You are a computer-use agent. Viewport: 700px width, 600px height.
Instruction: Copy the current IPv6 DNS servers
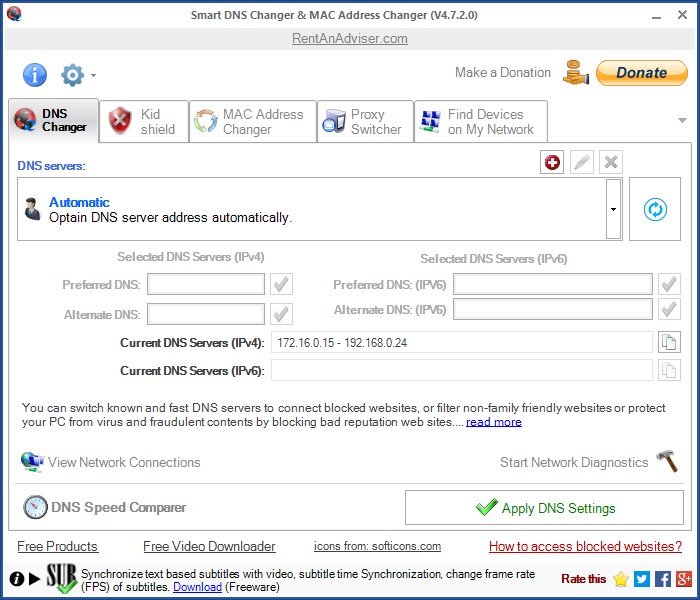669,370
